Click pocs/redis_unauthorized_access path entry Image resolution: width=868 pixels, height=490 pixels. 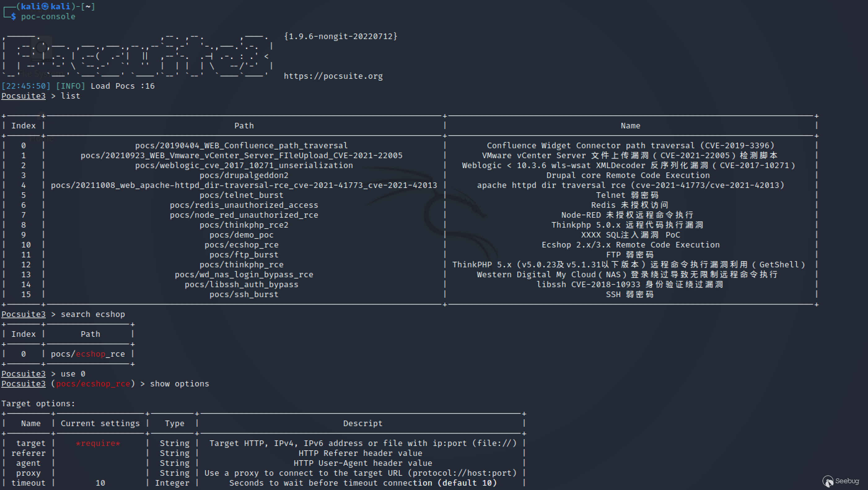[x=243, y=205]
